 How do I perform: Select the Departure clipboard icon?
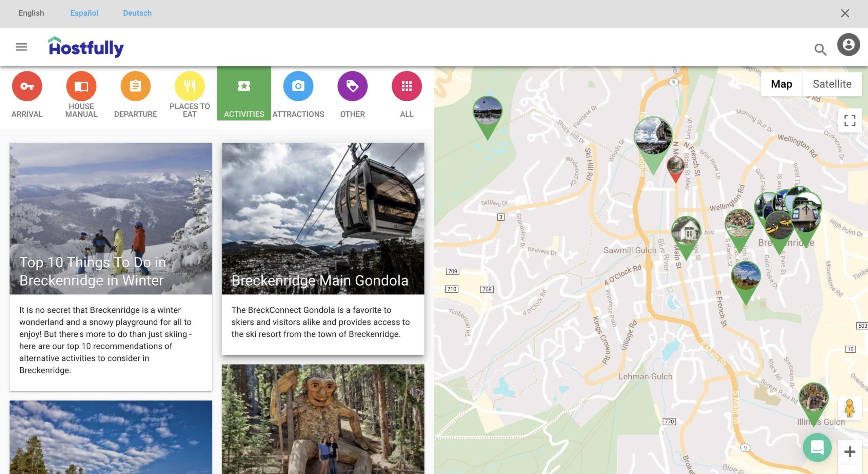point(136,86)
